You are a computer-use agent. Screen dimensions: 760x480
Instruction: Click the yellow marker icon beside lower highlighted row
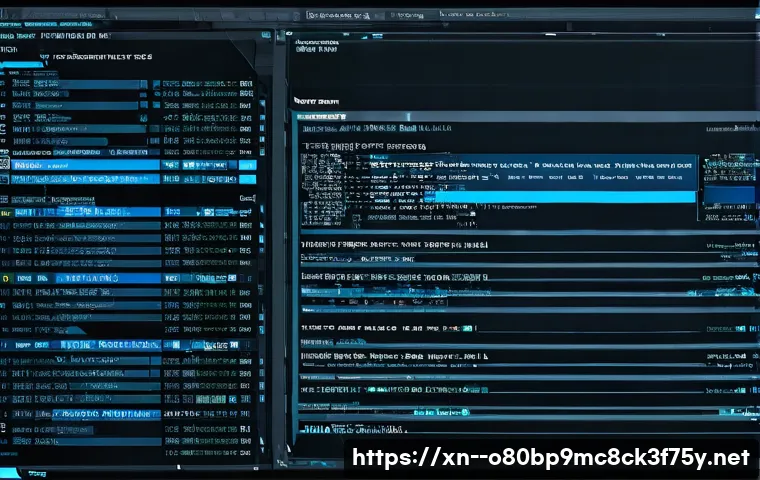(5, 278)
